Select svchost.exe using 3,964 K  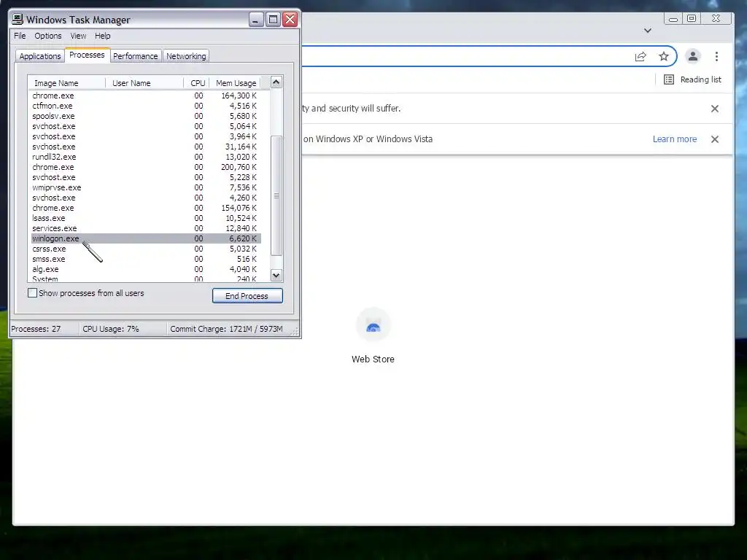[x=145, y=136]
